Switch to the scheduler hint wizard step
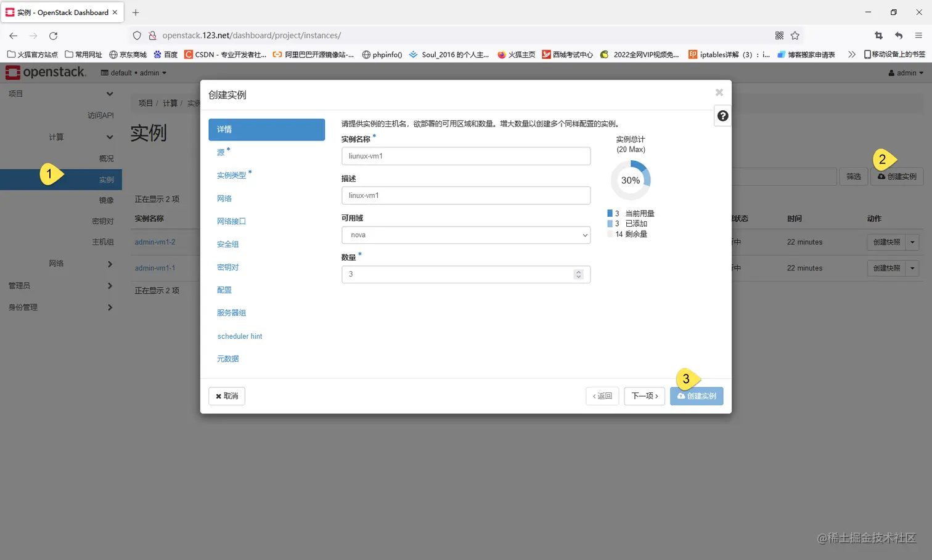Viewport: 932px width, 560px height. click(x=240, y=336)
